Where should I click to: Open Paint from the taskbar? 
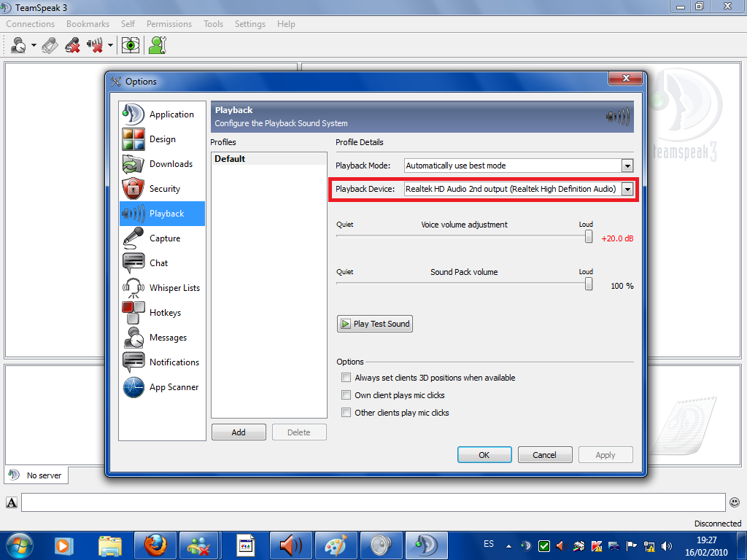coord(336,545)
